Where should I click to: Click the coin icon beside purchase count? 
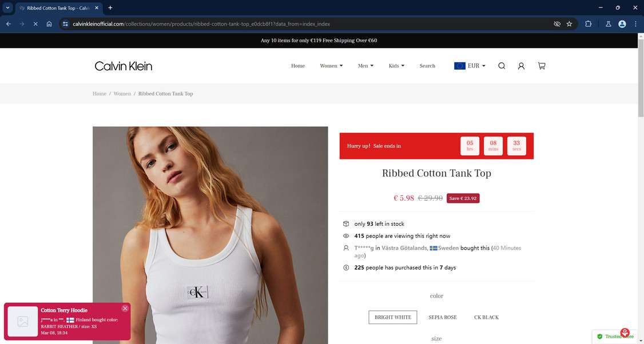click(346, 267)
